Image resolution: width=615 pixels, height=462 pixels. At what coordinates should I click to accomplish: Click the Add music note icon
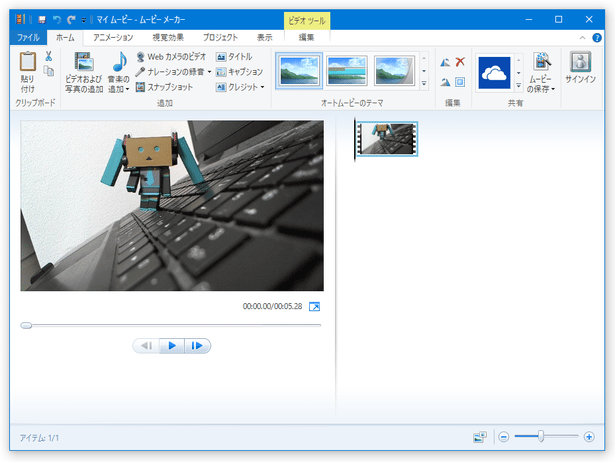[120, 62]
